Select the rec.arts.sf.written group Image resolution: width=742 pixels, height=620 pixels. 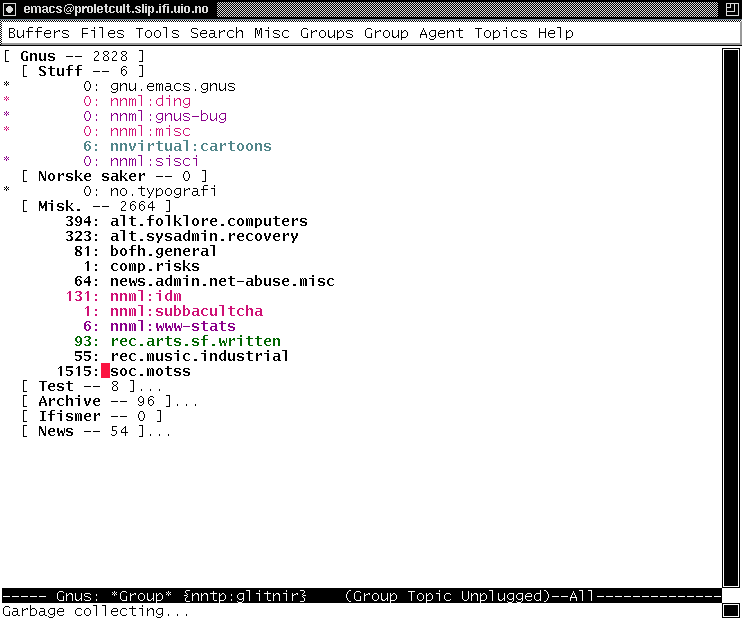[195, 341]
